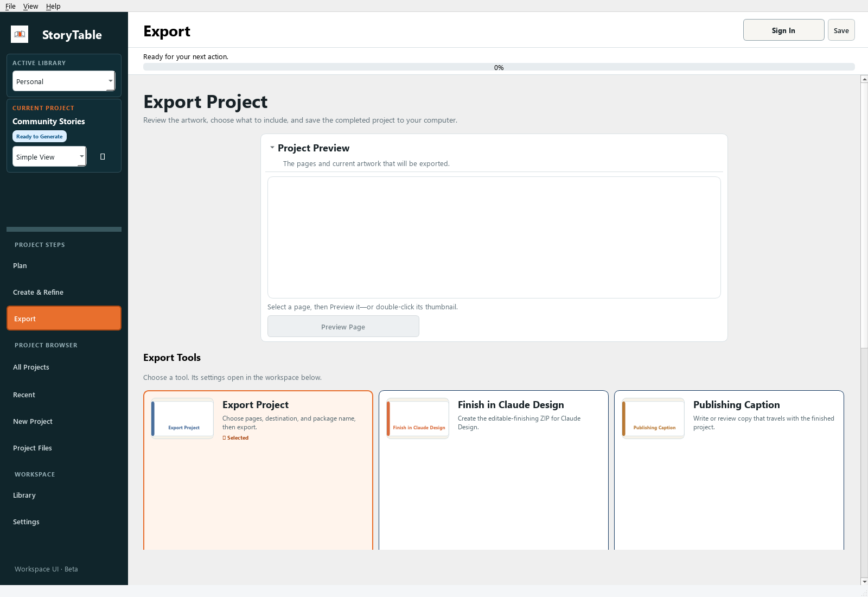Select the Finish in Claude Design thumbnail
This screenshot has height=597, width=868.
pyautogui.click(x=418, y=418)
